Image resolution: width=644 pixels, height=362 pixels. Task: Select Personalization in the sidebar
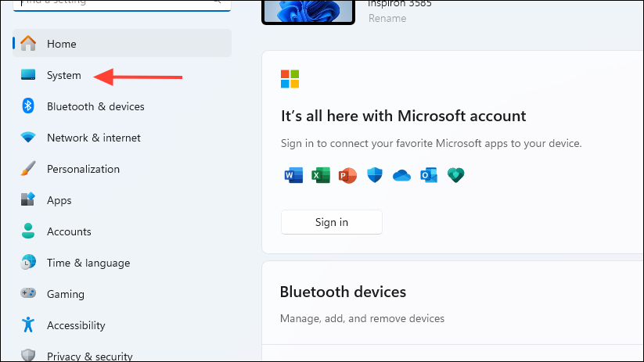tap(122, 168)
